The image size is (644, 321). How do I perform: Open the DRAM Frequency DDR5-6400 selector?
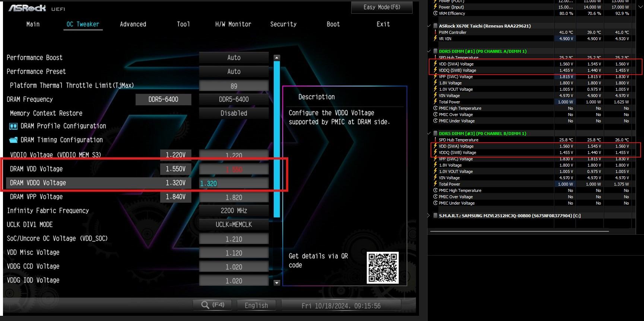pyautogui.click(x=234, y=99)
